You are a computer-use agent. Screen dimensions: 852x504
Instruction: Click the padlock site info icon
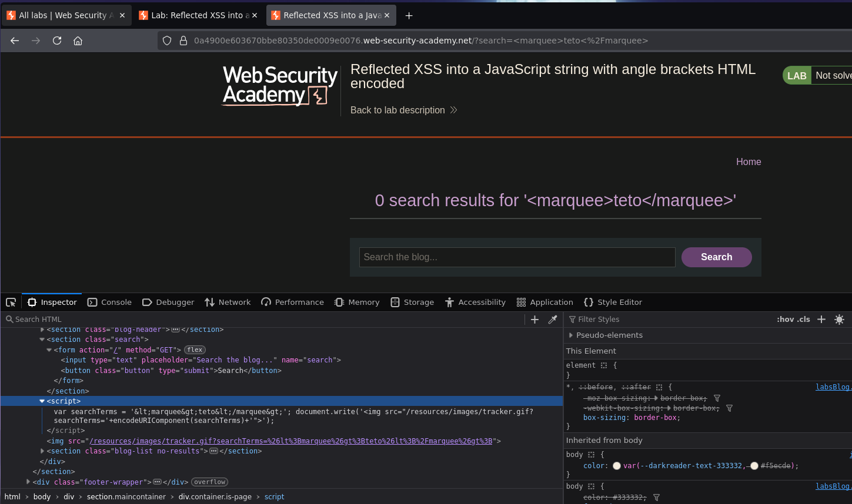[183, 41]
